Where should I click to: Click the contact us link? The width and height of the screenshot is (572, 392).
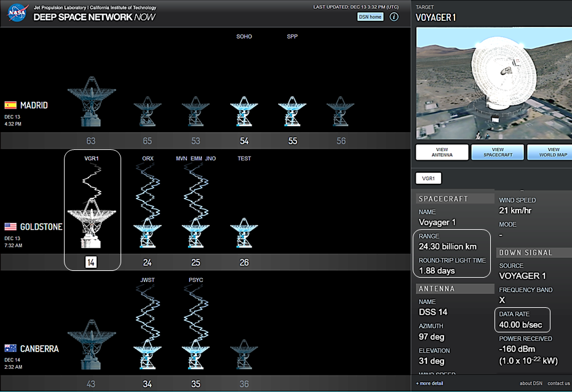click(558, 383)
